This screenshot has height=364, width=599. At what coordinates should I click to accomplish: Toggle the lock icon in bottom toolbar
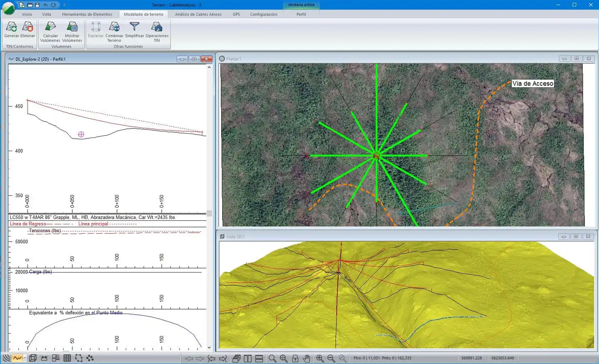tap(295, 358)
